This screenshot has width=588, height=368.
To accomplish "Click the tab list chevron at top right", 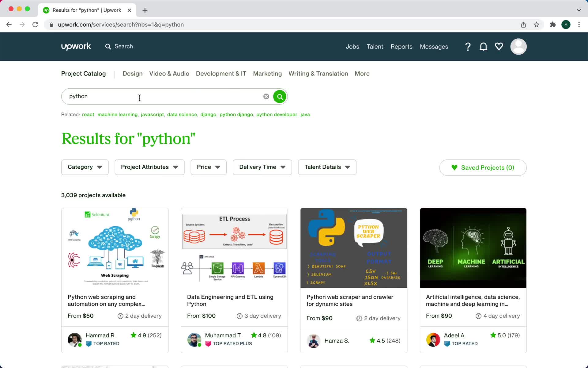I will [579, 10].
